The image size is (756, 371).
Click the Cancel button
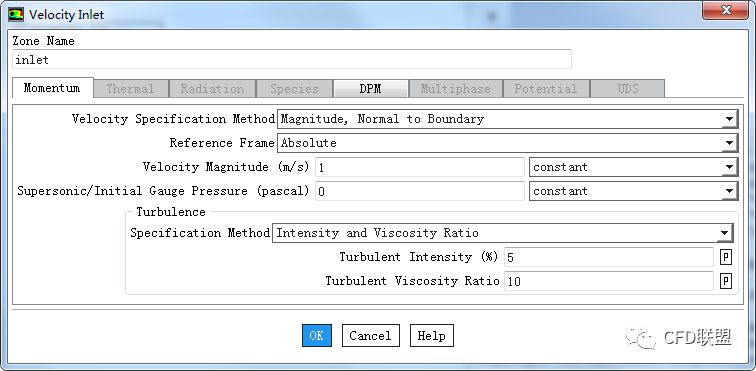tap(370, 335)
